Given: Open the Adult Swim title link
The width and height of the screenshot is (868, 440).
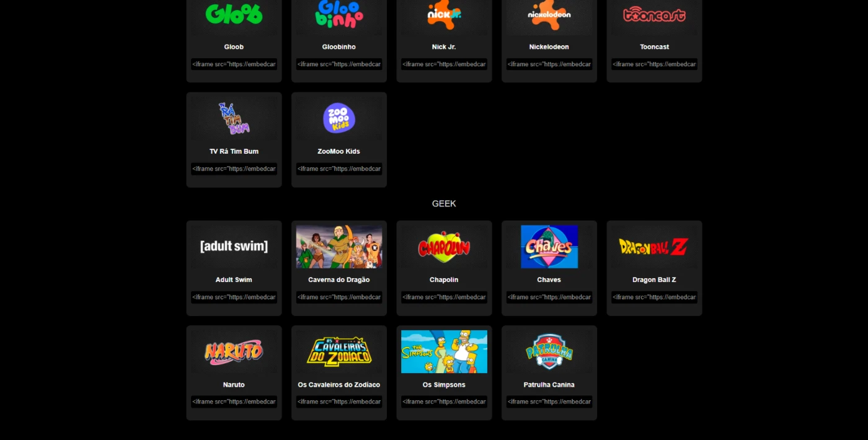Looking at the screenshot, I should tap(234, 280).
